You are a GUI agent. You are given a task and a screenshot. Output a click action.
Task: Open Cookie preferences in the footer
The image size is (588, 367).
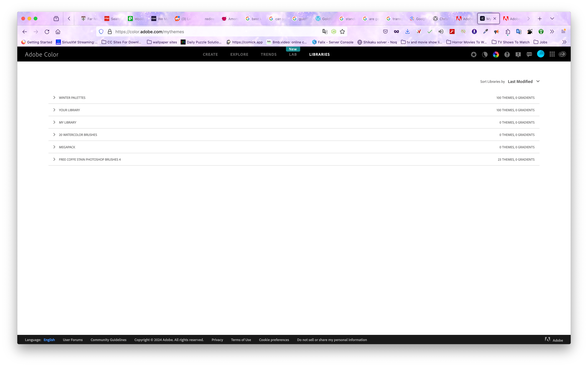[274, 340]
